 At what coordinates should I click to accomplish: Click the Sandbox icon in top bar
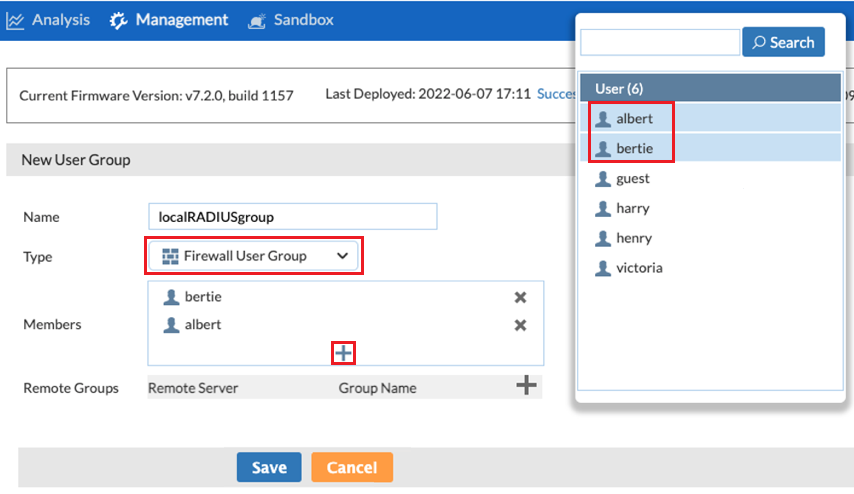[257, 20]
